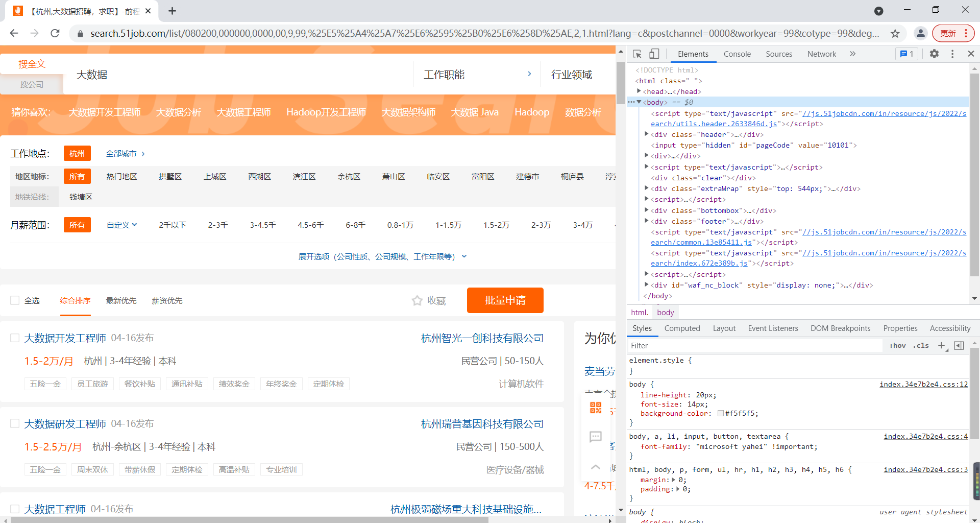Open the Chrome profile avatar icon

point(920,33)
